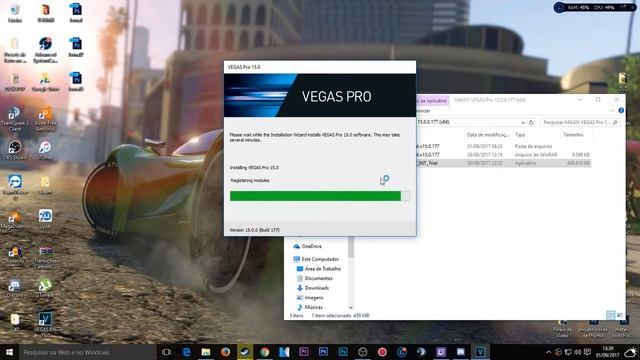
Task: Click the Explorer search field
Action: point(580,122)
